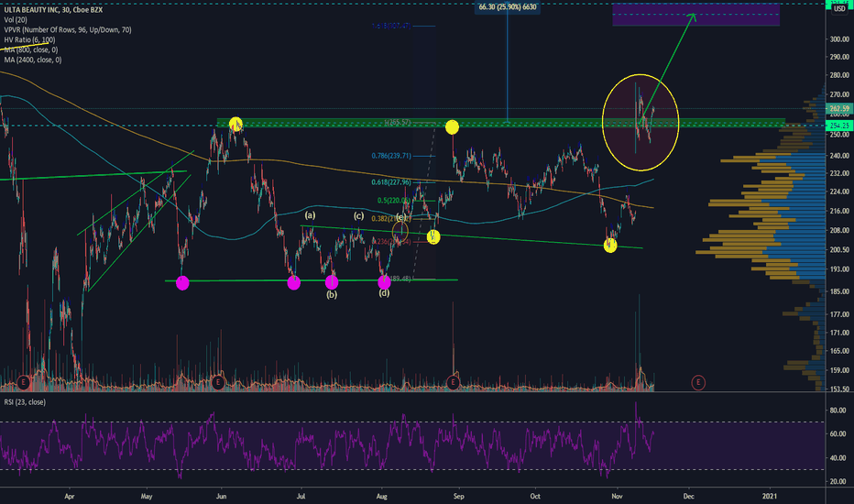
Task: Open the upcoming earnings marker in December
Action: [x=698, y=382]
